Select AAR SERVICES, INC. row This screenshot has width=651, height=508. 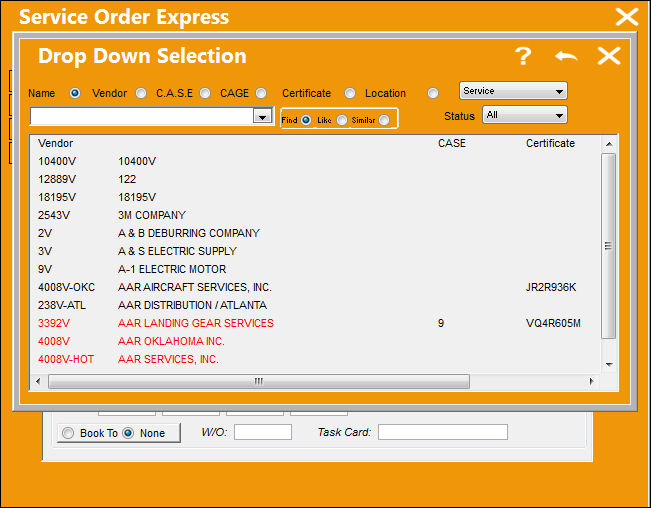point(316,359)
